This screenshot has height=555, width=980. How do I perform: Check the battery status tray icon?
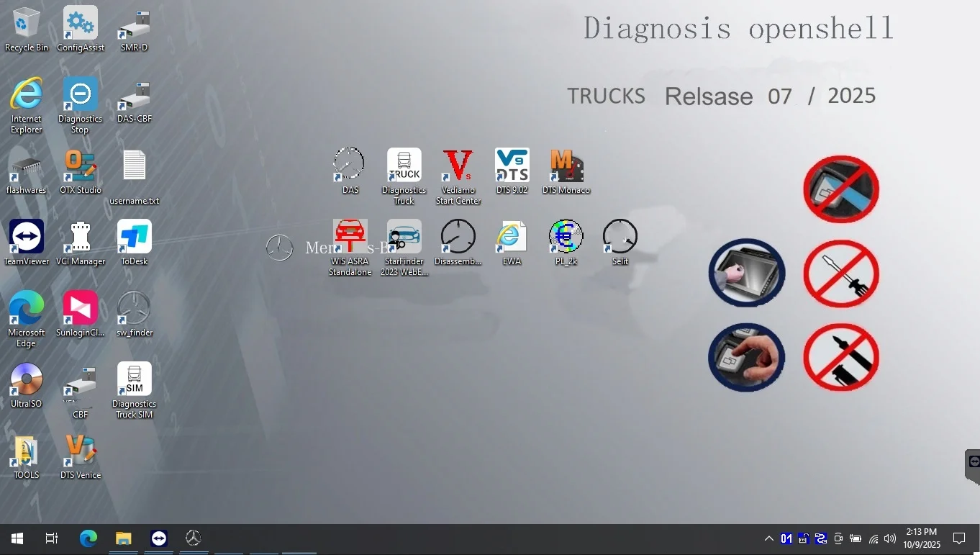point(856,538)
